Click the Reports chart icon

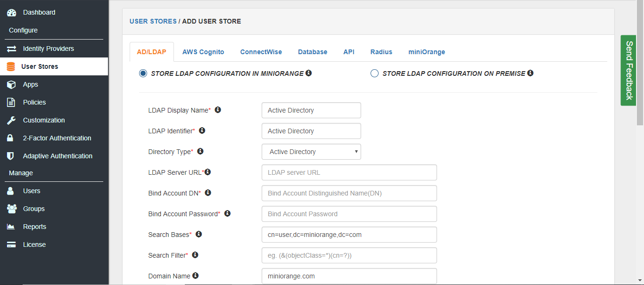pyautogui.click(x=11, y=227)
